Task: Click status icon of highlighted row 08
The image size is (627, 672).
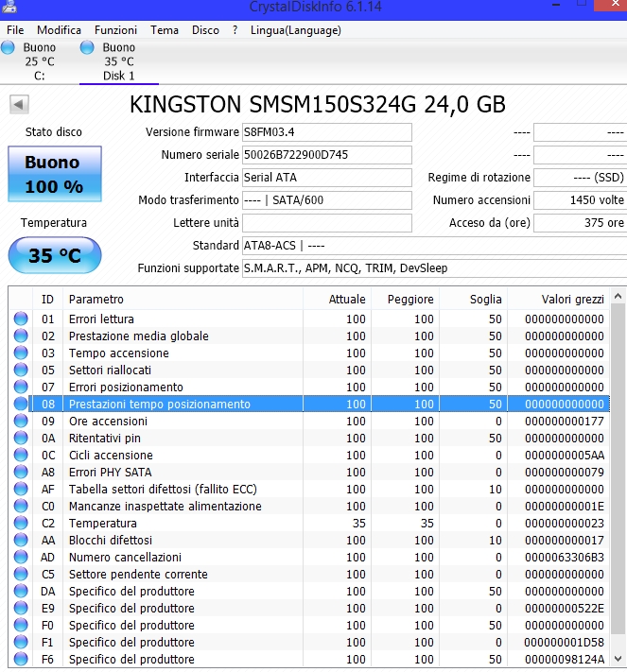Action: point(21,404)
